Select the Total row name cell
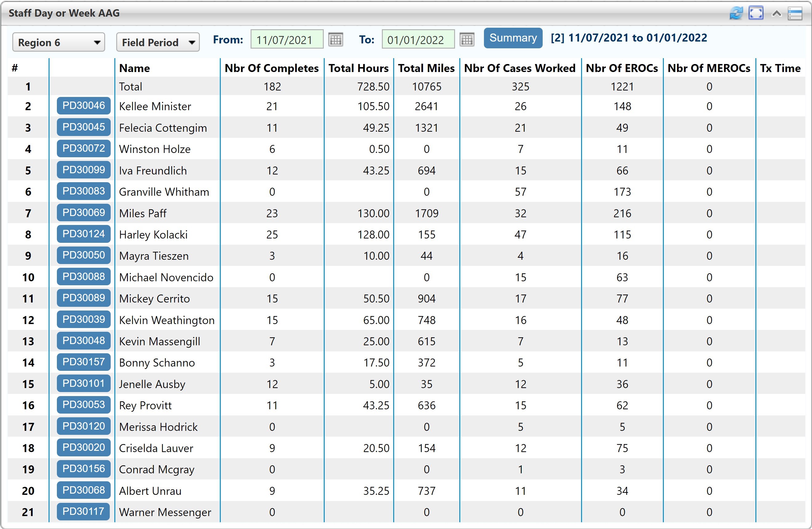812x529 pixels. click(x=130, y=87)
